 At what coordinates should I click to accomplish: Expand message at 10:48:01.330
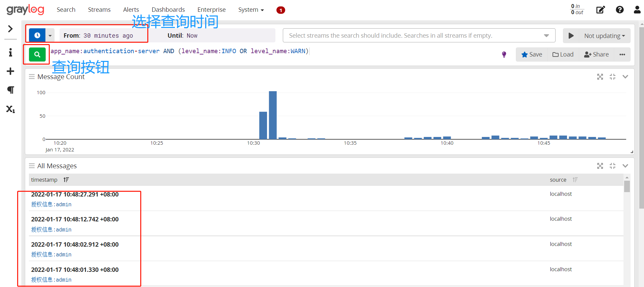tap(75, 270)
